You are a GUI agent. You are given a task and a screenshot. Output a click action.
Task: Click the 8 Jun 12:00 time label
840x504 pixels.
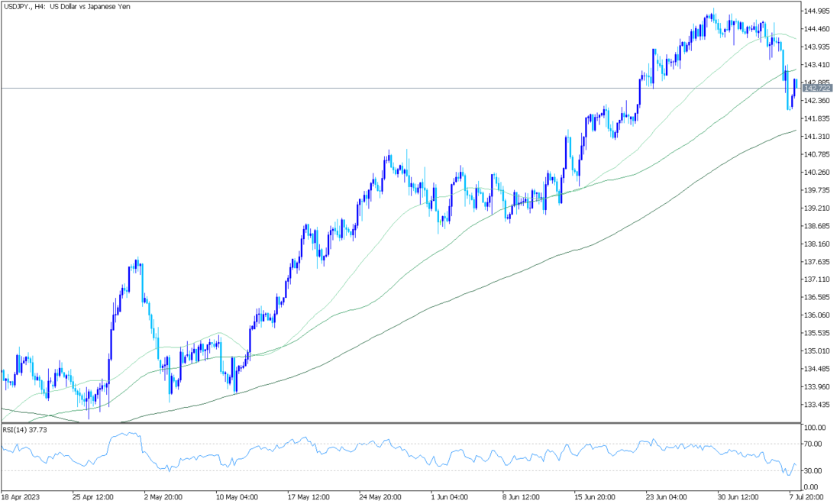tap(522, 497)
